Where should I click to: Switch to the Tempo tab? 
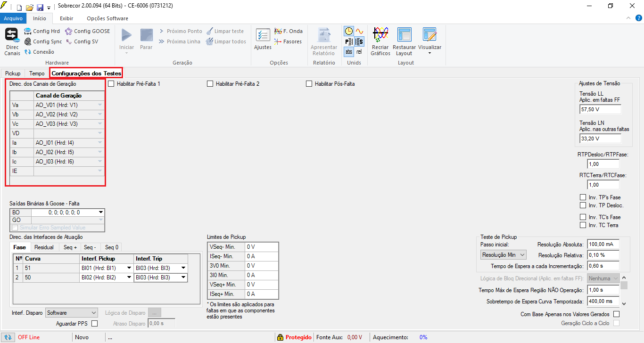(x=37, y=73)
